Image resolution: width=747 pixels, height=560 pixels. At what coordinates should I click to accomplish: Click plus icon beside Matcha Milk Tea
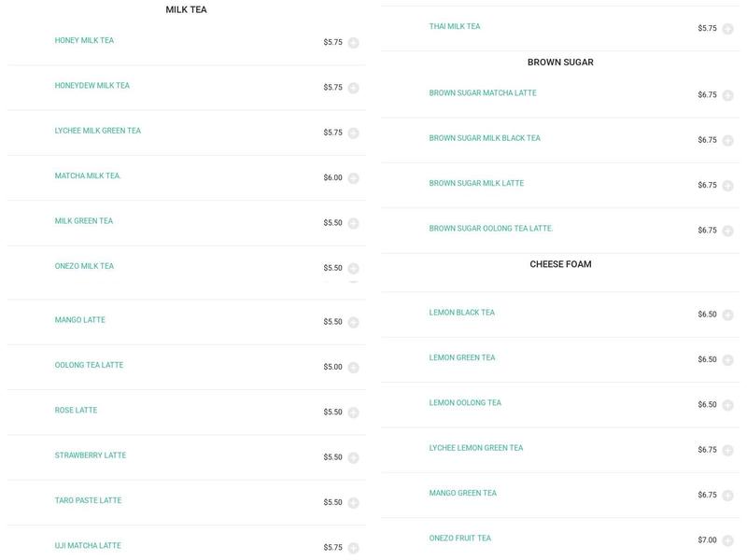(353, 178)
